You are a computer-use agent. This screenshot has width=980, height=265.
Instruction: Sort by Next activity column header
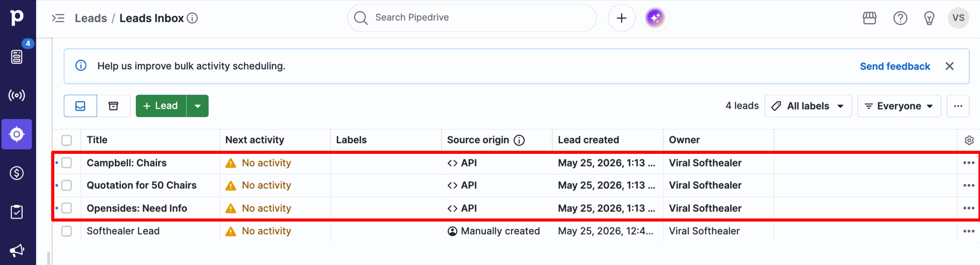[255, 140]
